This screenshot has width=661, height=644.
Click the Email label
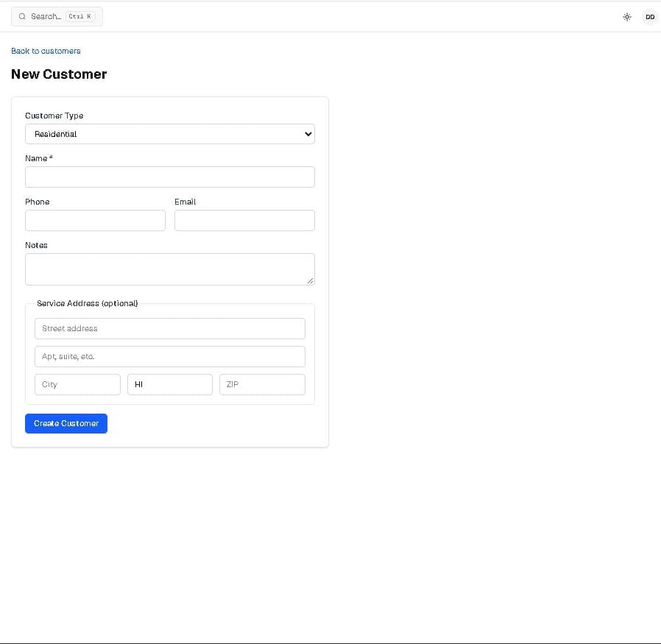[x=185, y=202]
